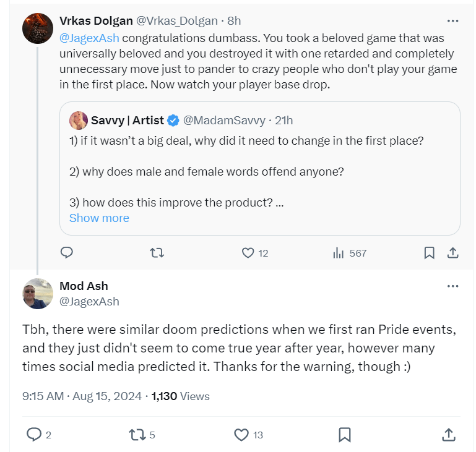Retweet Vrkas Dolgan's post
This screenshot has width=476, height=452.
158,252
